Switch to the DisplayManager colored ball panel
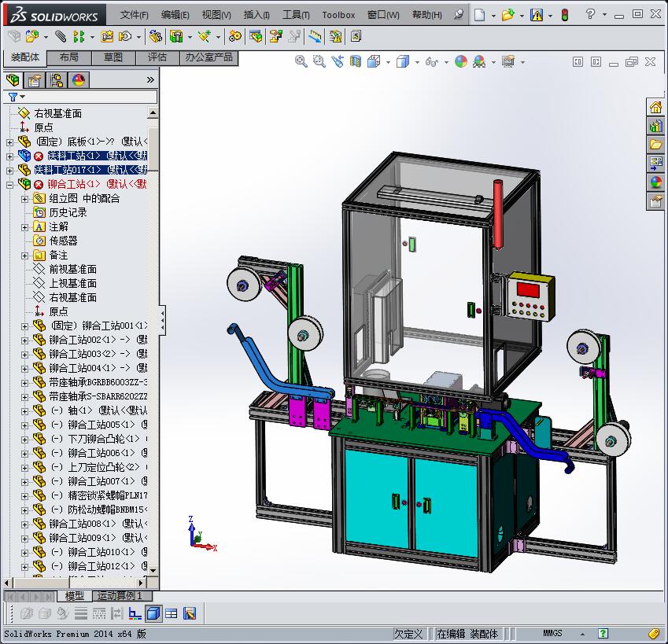Image resolution: width=668 pixels, height=644 pixels. click(78, 81)
